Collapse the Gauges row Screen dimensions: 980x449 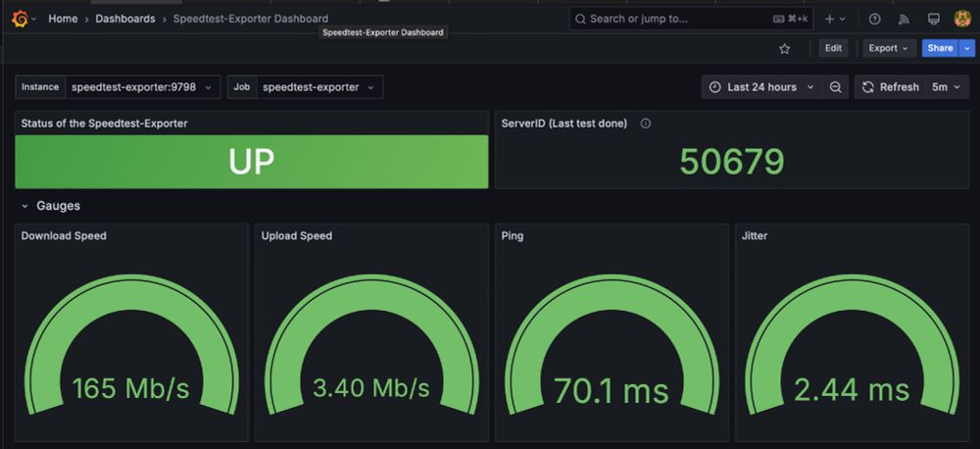coord(25,206)
